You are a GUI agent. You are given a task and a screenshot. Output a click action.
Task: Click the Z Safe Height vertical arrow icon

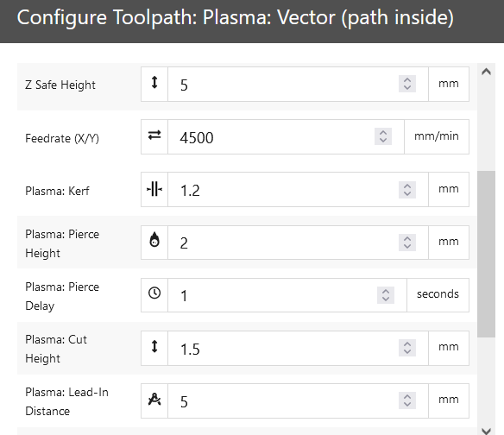pyautogui.click(x=154, y=82)
